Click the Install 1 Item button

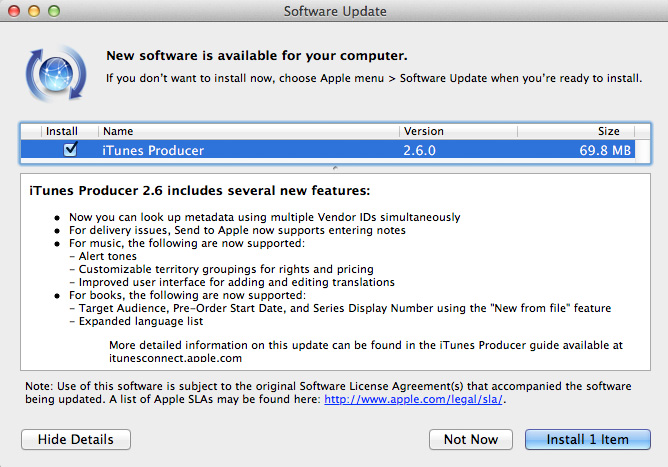(x=587, y=439)
